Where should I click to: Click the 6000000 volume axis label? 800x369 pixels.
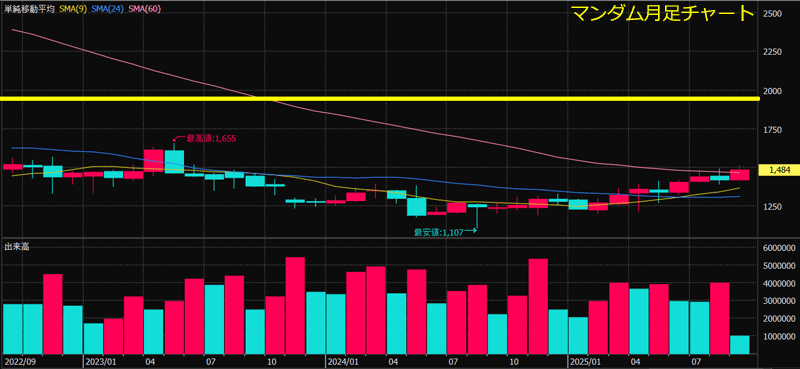[780, 248]
